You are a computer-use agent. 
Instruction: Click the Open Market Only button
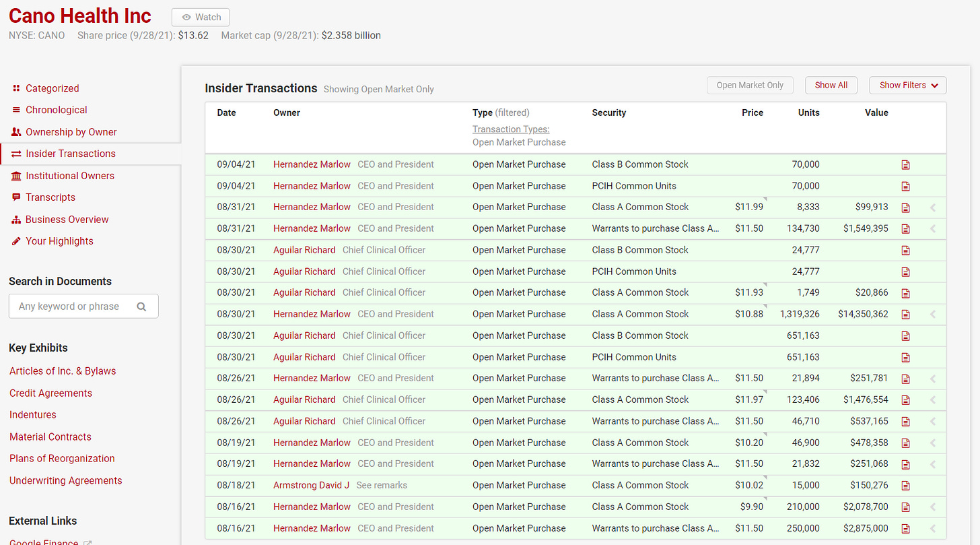[750, 85]
